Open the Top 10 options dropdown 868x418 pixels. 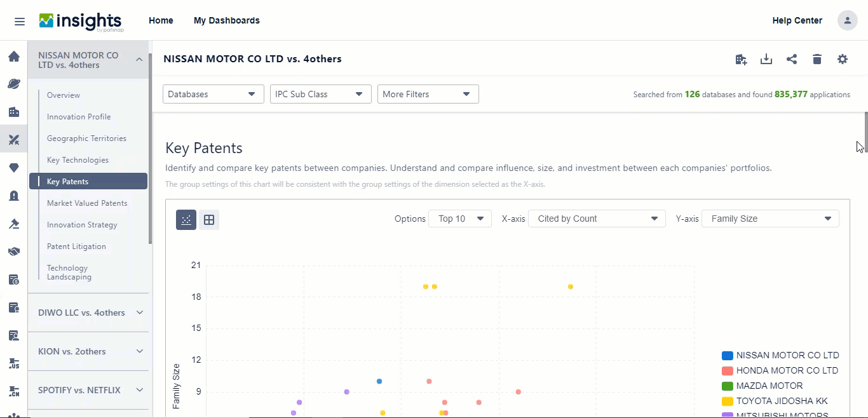tap(459, 218)
